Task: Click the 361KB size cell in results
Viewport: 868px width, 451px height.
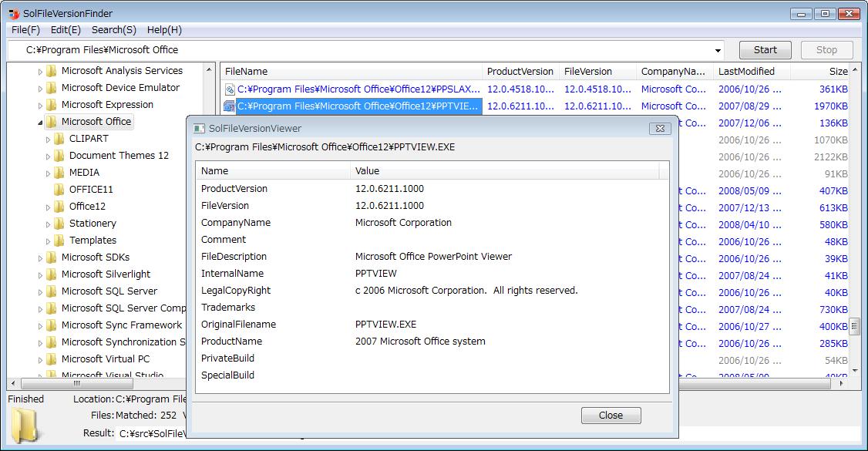Action: (833, 89)
